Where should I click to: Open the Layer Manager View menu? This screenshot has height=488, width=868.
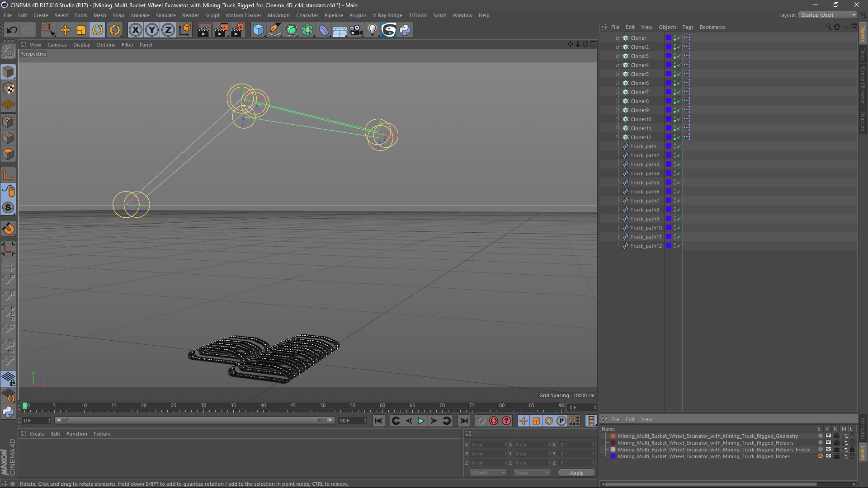pyautogui.click(x=646, y=419)
